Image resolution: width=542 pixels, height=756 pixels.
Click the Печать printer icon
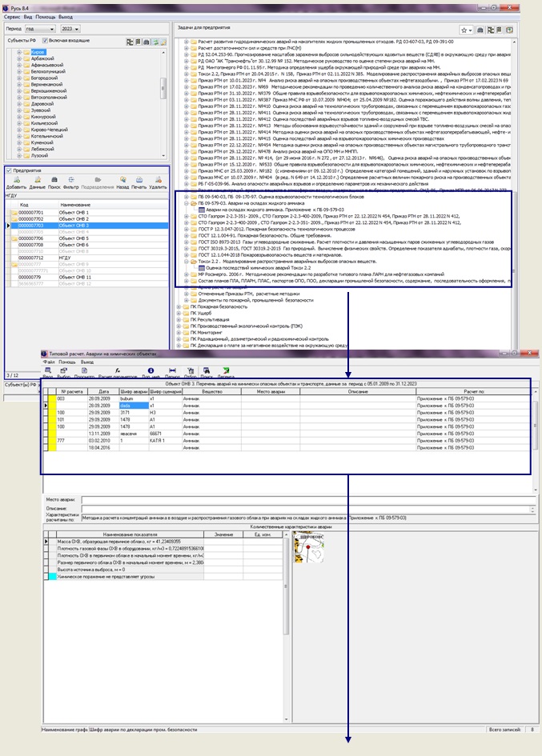[x=140, y=180]
